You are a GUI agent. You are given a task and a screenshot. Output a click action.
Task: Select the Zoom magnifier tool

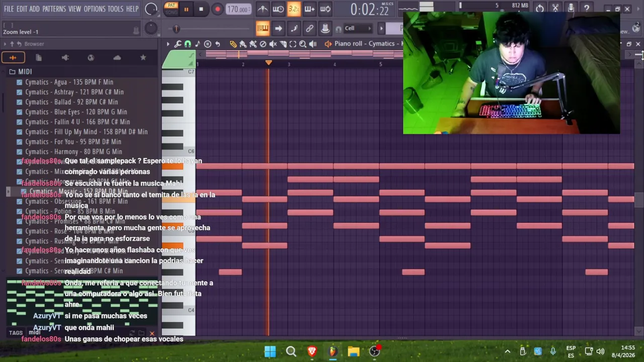click(303, 44)
